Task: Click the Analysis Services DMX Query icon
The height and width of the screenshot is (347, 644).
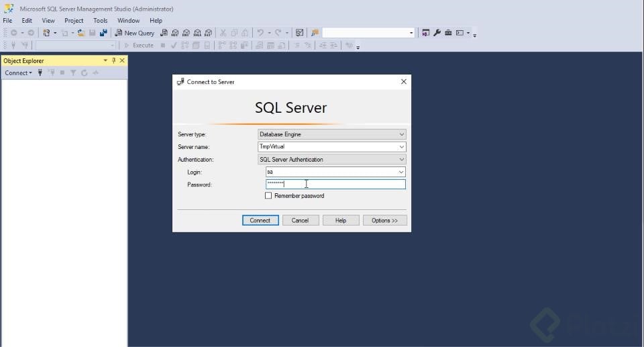Action: (186, 33)
